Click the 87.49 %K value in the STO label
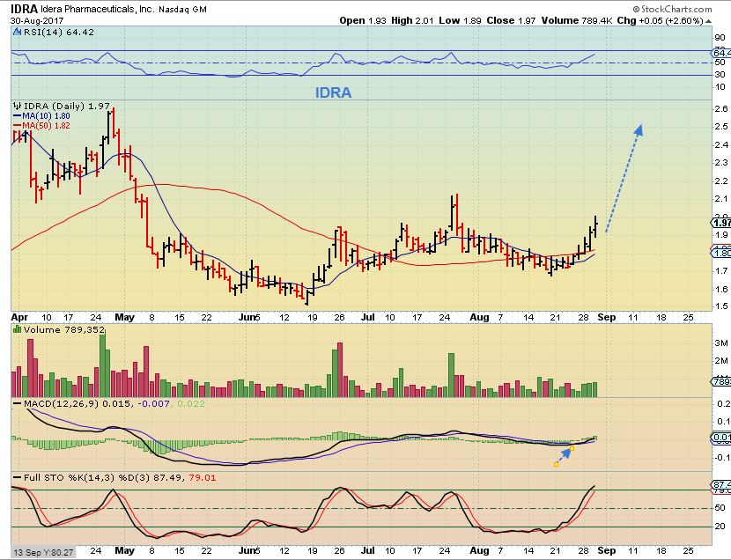Screen dimensions: 731x560 (x=169, y=477)
